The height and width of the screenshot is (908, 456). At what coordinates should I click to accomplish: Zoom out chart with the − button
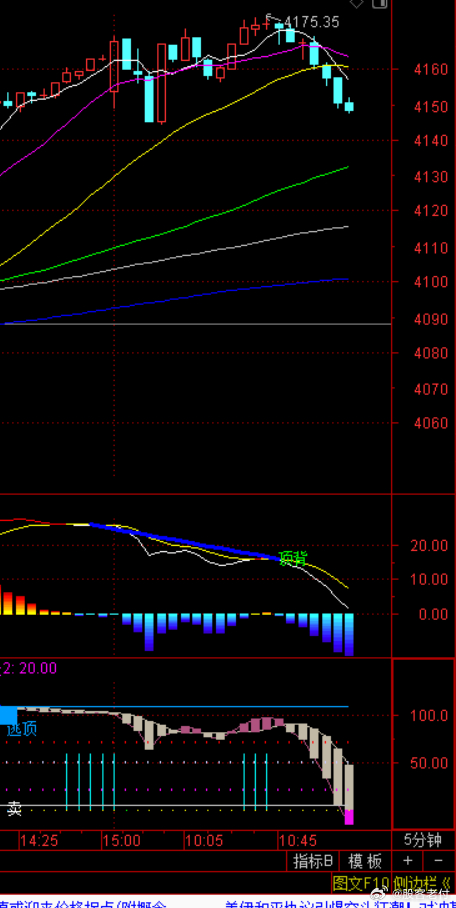439,861
